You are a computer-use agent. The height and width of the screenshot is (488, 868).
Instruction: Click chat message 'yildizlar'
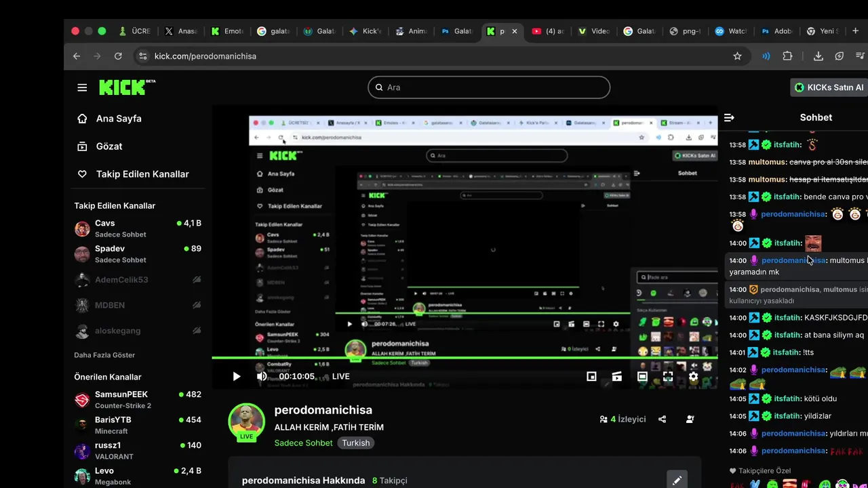click(818, 416)
